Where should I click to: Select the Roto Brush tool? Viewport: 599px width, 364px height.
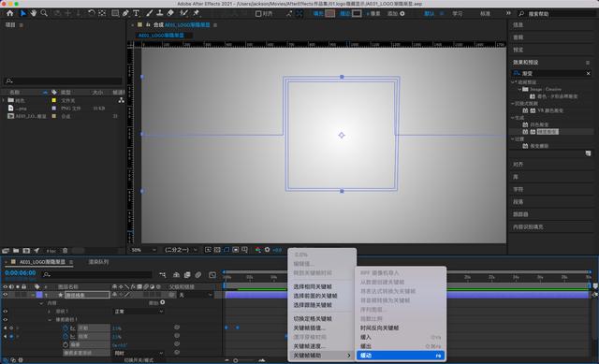pyautogui.click(x=183, y=13)
